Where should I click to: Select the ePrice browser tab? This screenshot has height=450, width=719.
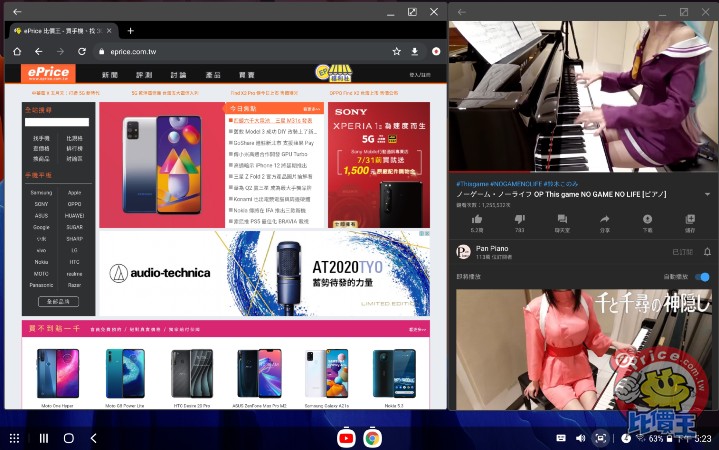pos(62,31)
